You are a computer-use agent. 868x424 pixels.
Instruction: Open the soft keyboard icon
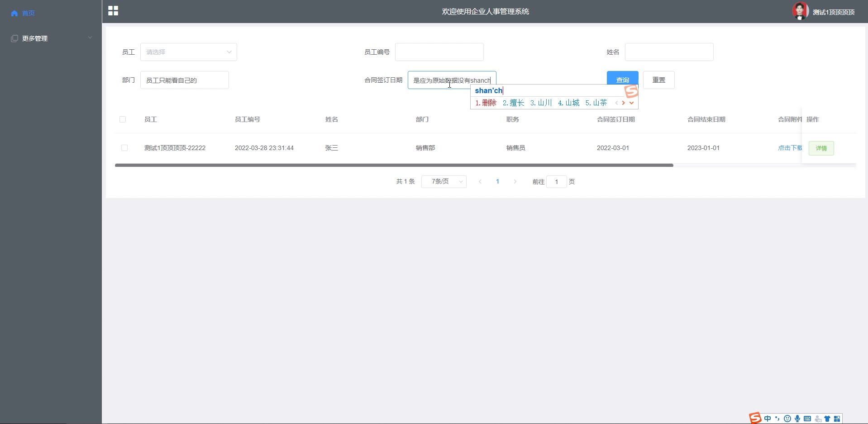click(807, 419)
